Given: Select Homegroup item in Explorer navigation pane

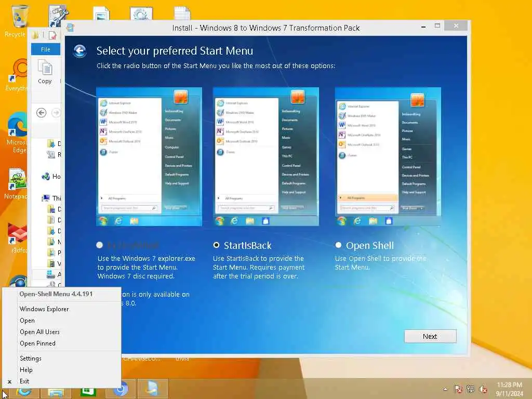Looking at the screenshot, I should click(x=51, y=177).
